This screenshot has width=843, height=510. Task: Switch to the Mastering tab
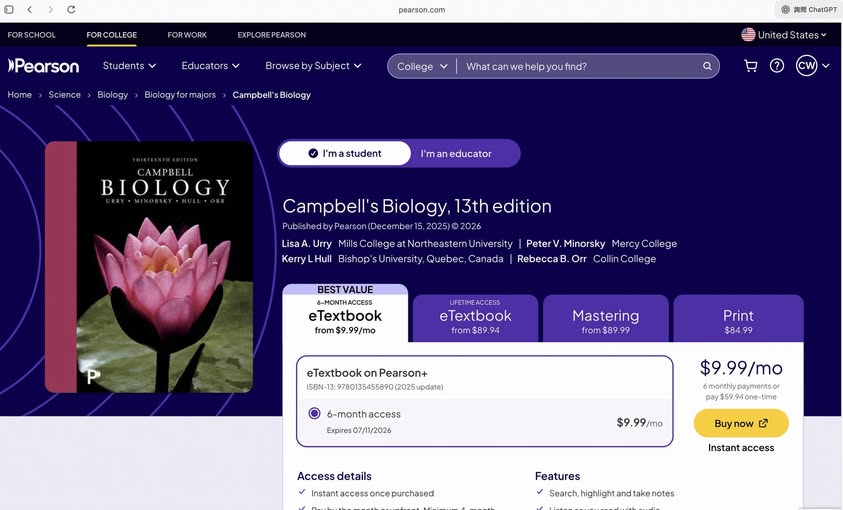point(605,320)
